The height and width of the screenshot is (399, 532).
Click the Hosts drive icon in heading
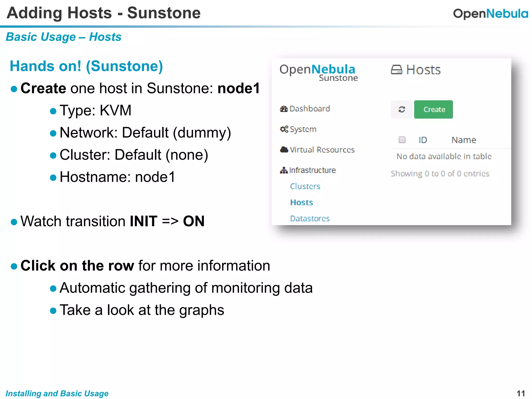coord(396,70)
